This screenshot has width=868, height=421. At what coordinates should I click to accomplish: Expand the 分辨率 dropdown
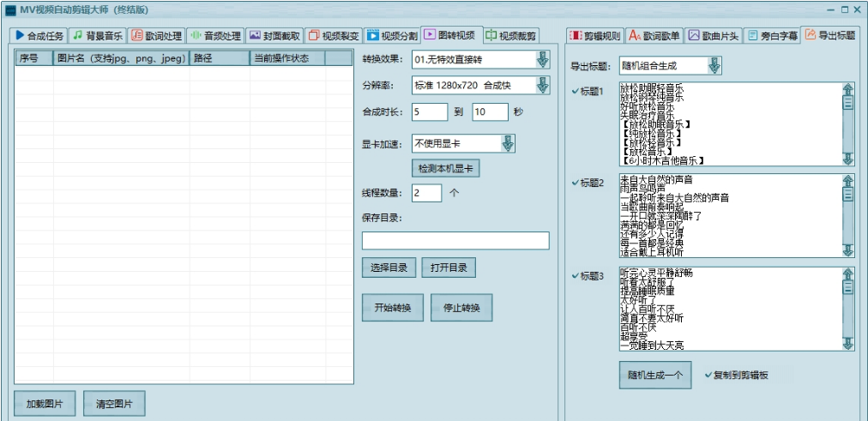tap(542, 85)
